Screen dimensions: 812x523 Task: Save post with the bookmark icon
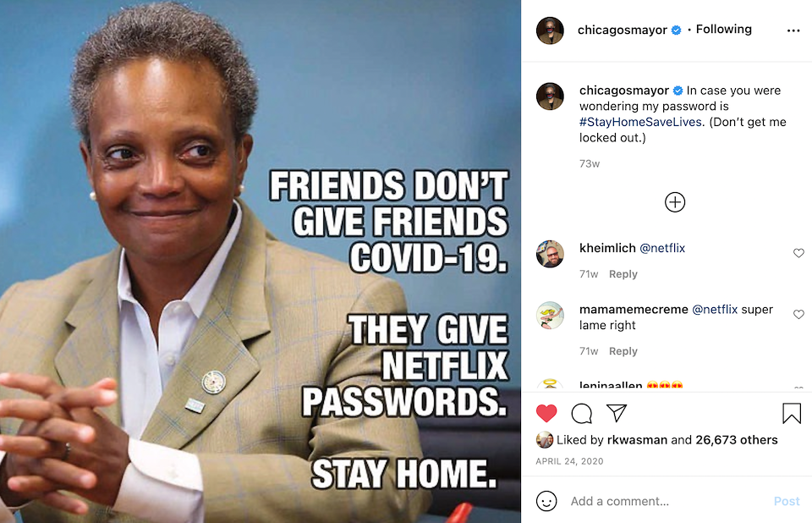[792, 413]
